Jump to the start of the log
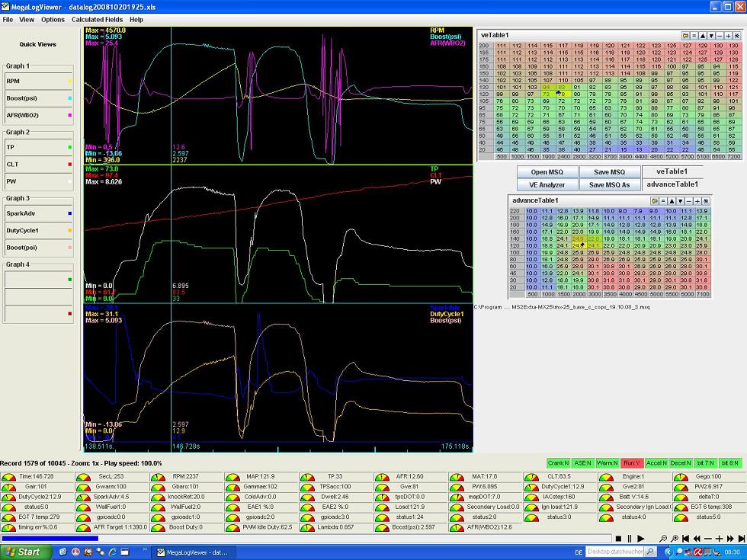 (x=686, y=539)
